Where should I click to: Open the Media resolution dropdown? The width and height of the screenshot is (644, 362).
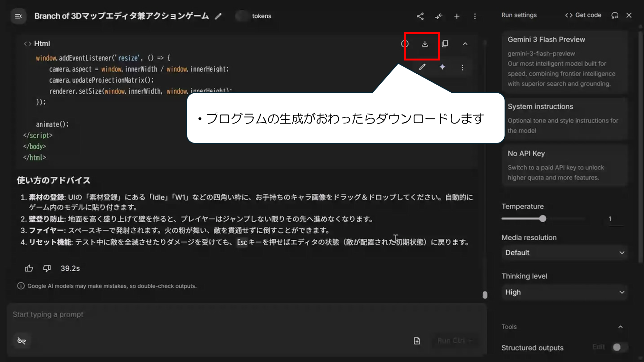click(564, 253)
